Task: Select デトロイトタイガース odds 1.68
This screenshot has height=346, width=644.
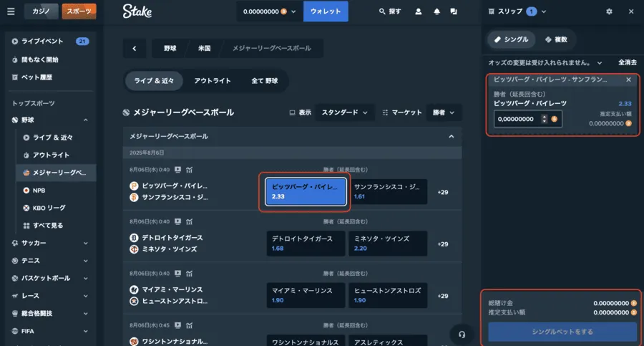Action: pos(306,244)
